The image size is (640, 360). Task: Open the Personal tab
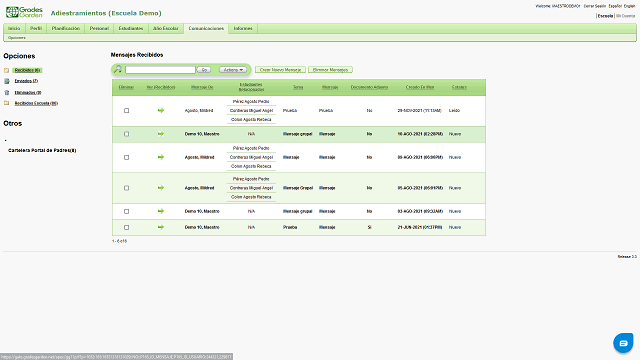(99, 28)
